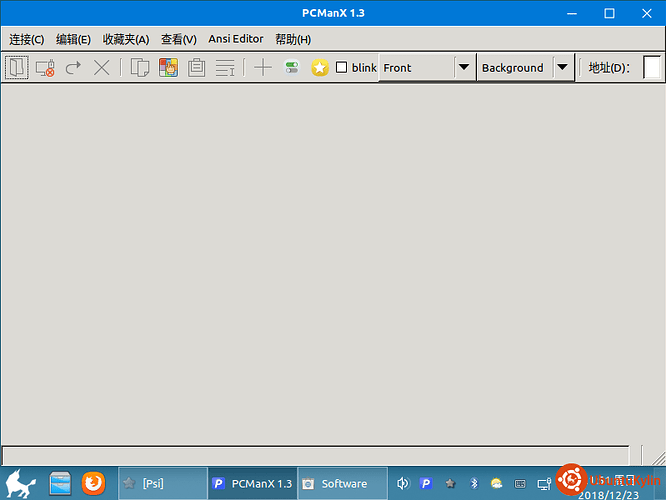Click the PCManX tray icon
Image resolution: width=666 pixels, height=500 pixels.
(426, 483)
